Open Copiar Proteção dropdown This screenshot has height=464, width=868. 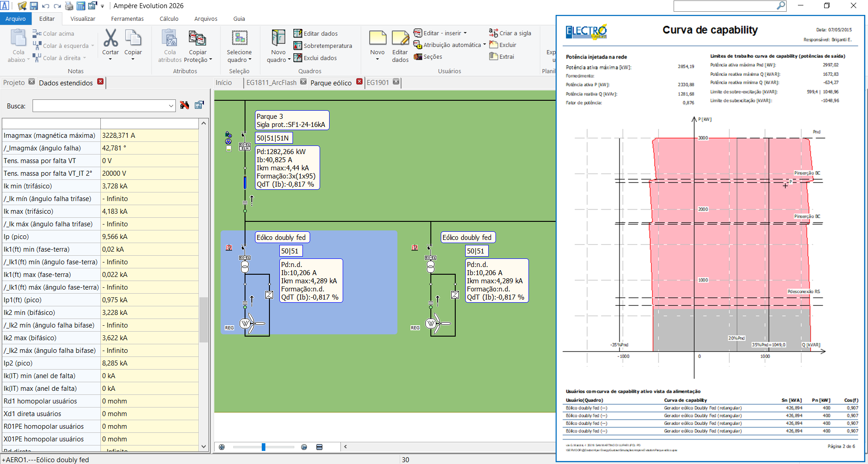(x=198, y=60)
